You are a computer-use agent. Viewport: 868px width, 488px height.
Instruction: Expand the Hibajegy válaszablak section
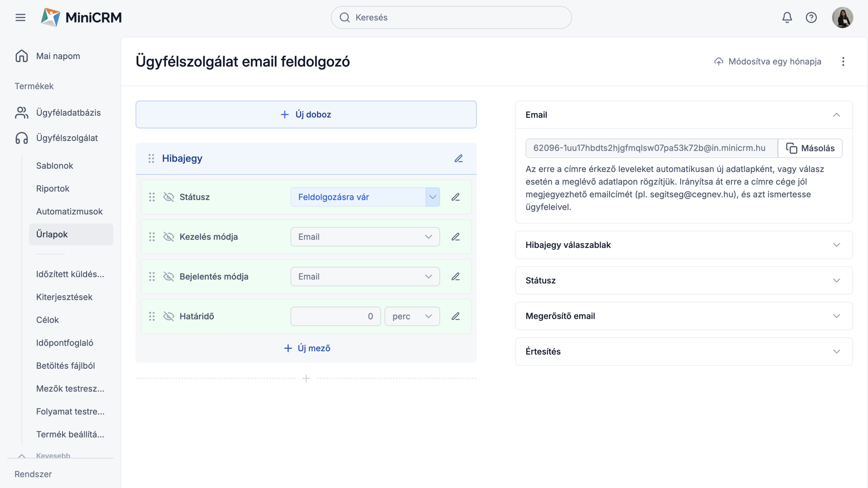click(684, 245)
